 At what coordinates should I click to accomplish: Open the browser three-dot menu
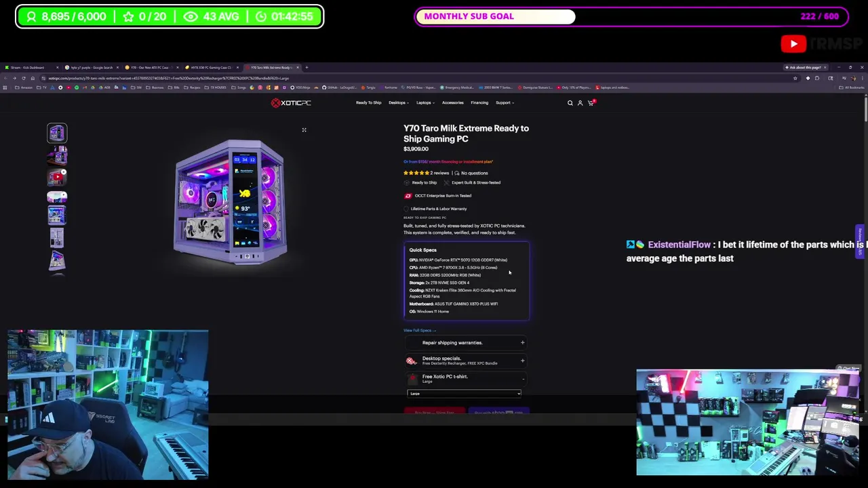coord(862,78)
